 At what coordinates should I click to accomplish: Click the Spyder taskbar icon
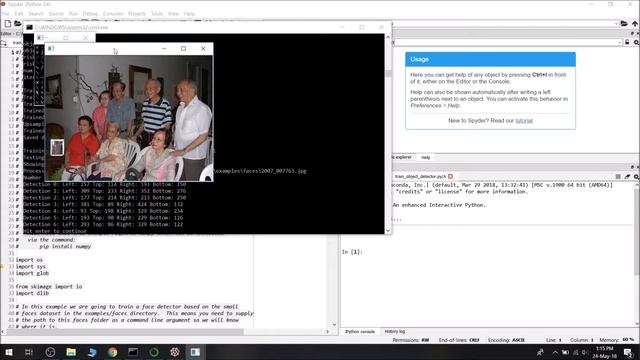pos(175,352)
